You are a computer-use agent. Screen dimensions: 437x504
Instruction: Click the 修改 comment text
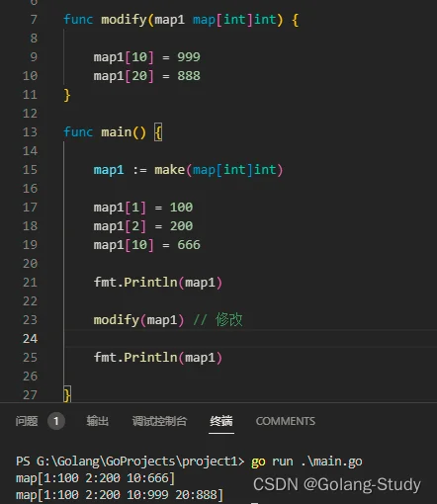tap(229, 319)
